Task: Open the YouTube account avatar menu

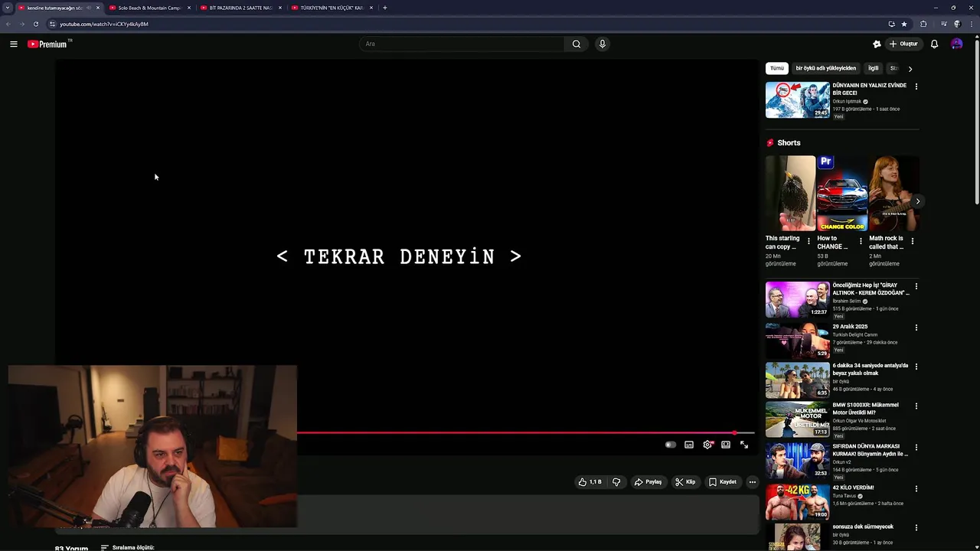Action: click(957, 44)
